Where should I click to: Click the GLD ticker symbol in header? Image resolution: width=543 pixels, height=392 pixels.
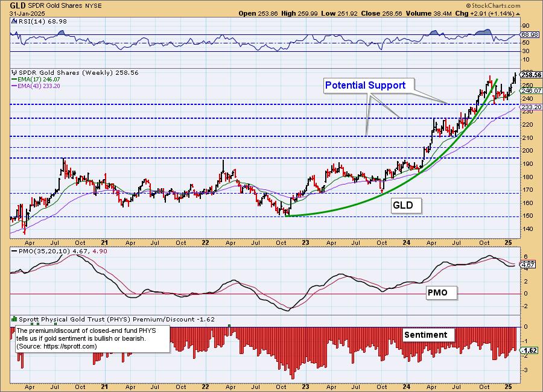point(18,5)
